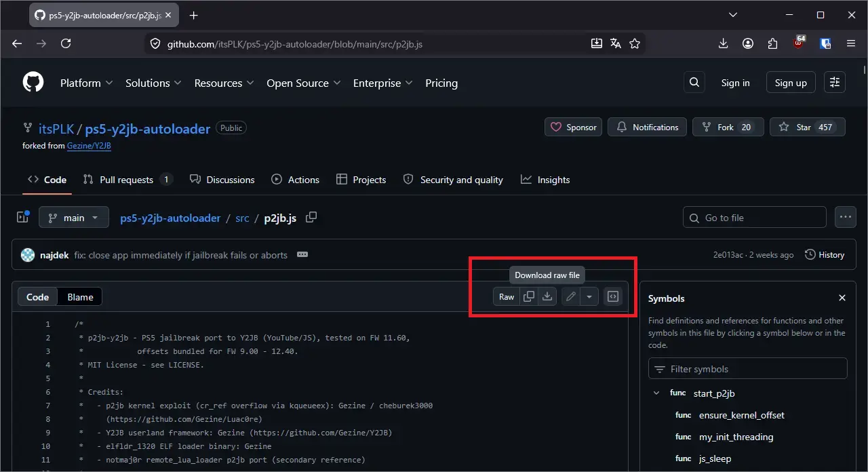Open the Code repository tab
868x472 pixels.
[47, 180]
